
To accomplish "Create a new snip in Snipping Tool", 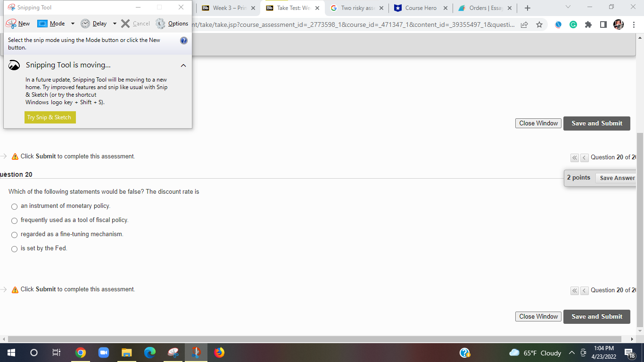I will 18,23.
